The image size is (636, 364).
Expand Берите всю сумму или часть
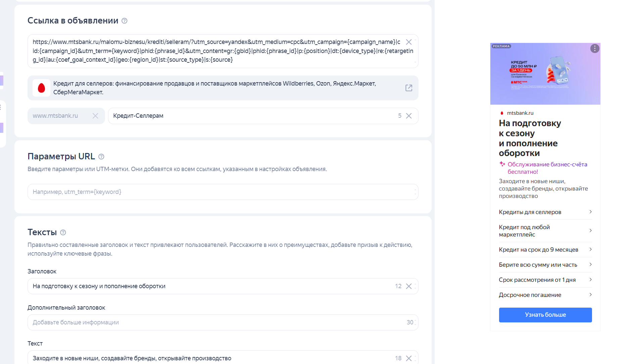[545, 265]
